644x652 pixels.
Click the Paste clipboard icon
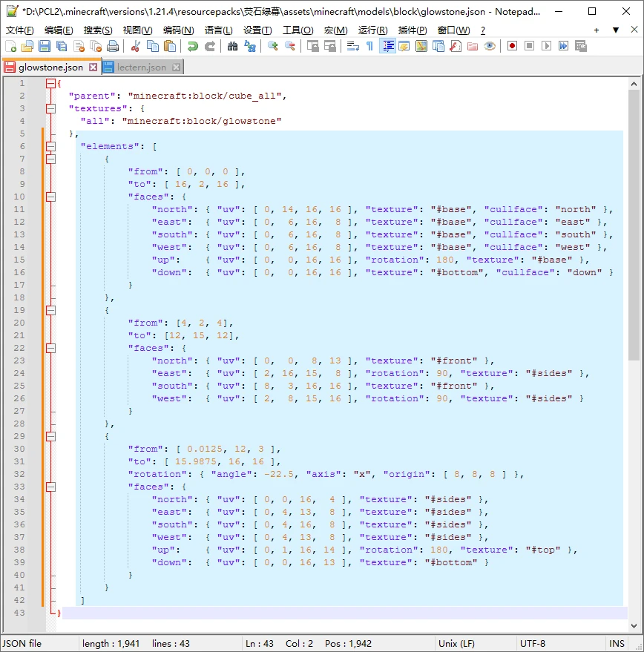click(x=170, y=46)
